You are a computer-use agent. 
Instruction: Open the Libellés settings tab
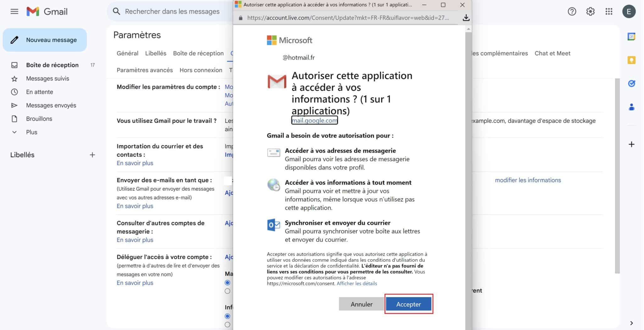(x=156, y=53)
